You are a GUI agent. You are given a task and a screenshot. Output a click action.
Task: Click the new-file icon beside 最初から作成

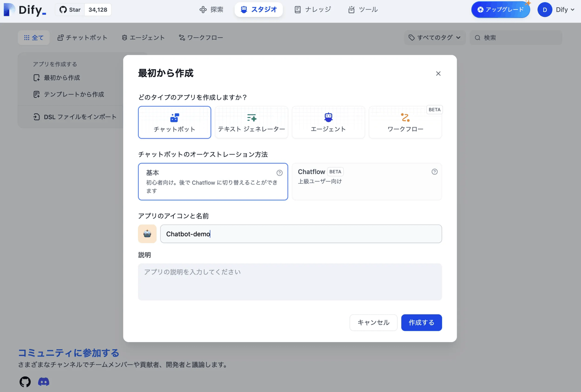(x=36, y=78)
